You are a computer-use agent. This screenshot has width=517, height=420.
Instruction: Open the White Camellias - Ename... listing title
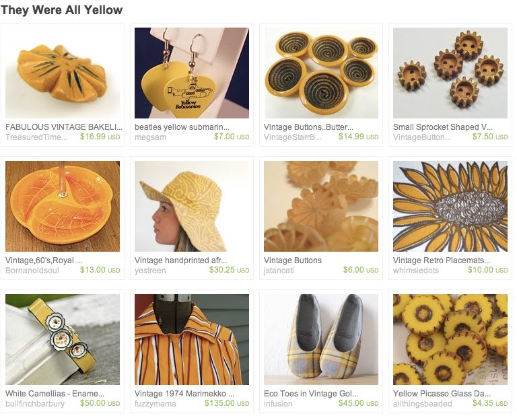click(55, 394)
